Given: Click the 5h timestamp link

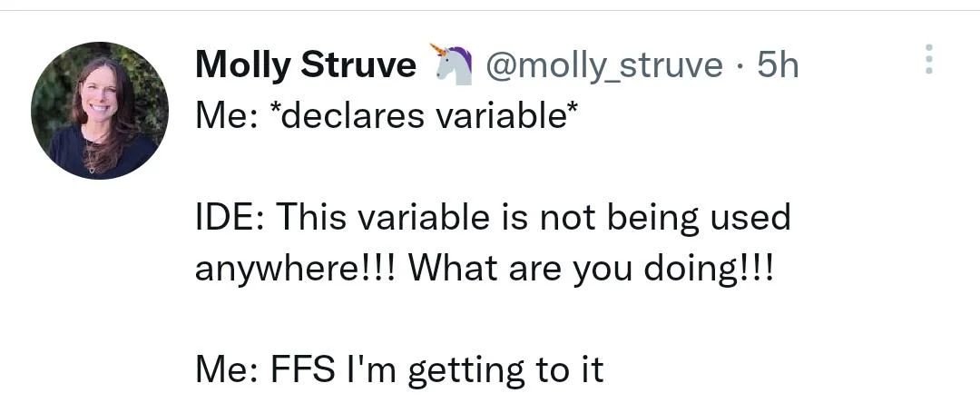Looking at the screenshot, I should coord(778,64).
